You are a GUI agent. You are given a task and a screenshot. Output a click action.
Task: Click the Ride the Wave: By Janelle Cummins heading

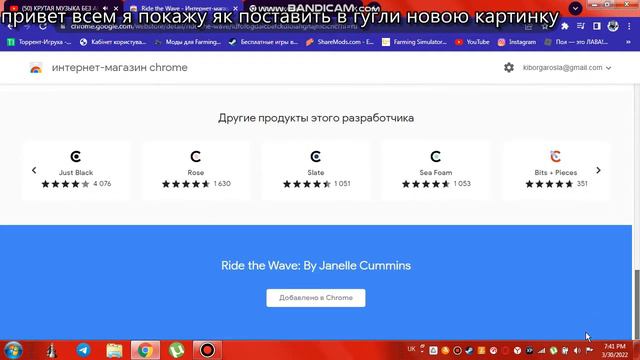[x=316, y=266]
